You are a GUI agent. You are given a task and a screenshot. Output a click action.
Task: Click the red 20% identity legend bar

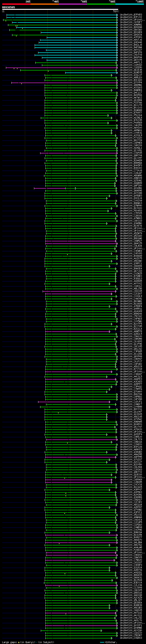pyautogui.click(x=16, y=4)
